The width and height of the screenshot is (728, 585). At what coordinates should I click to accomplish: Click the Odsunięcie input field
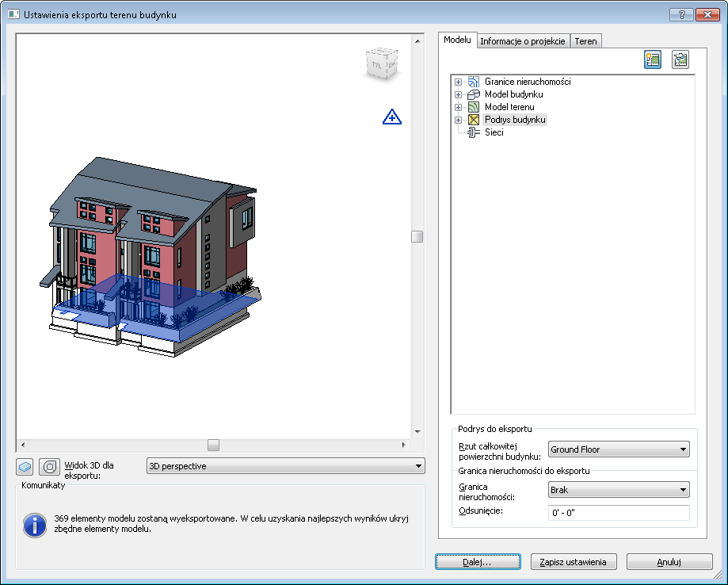619,513
